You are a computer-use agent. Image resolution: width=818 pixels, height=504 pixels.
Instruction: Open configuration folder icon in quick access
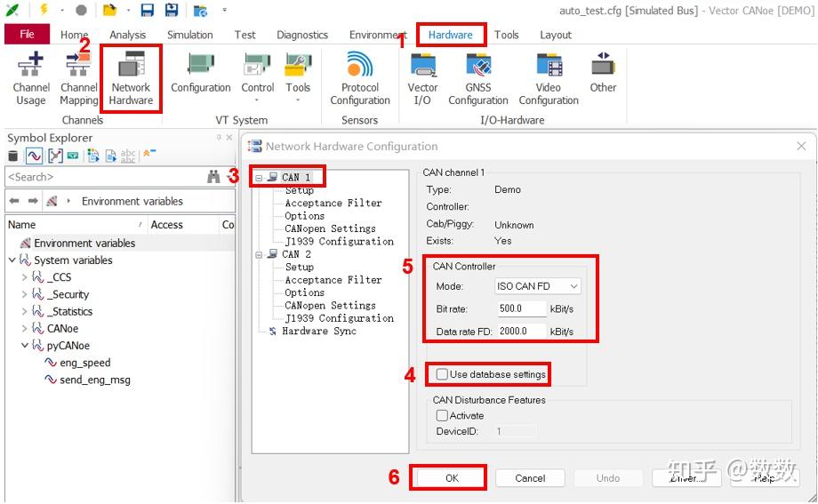click(109, 10)
